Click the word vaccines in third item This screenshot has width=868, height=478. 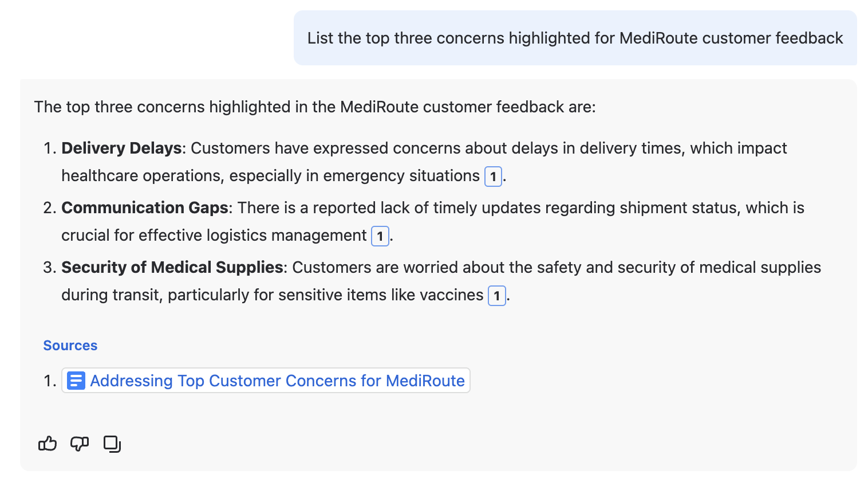(x=451, y=295)
